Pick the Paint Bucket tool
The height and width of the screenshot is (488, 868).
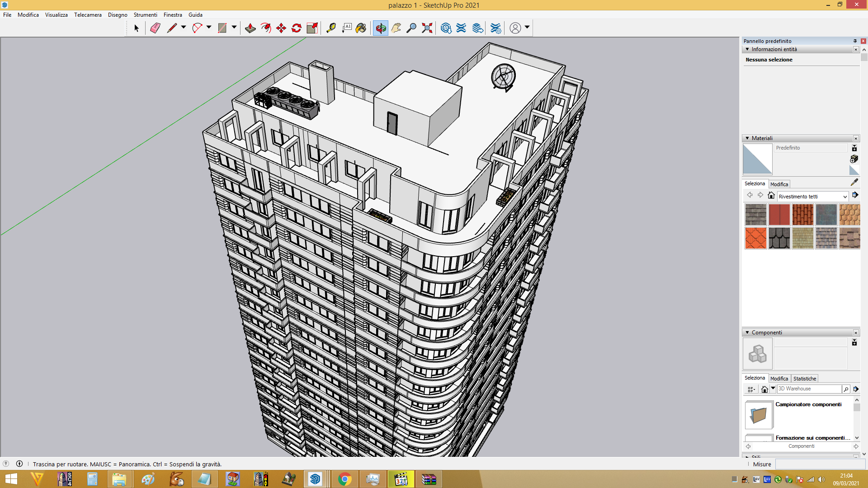pyautogui.click(x=361, y=28)
